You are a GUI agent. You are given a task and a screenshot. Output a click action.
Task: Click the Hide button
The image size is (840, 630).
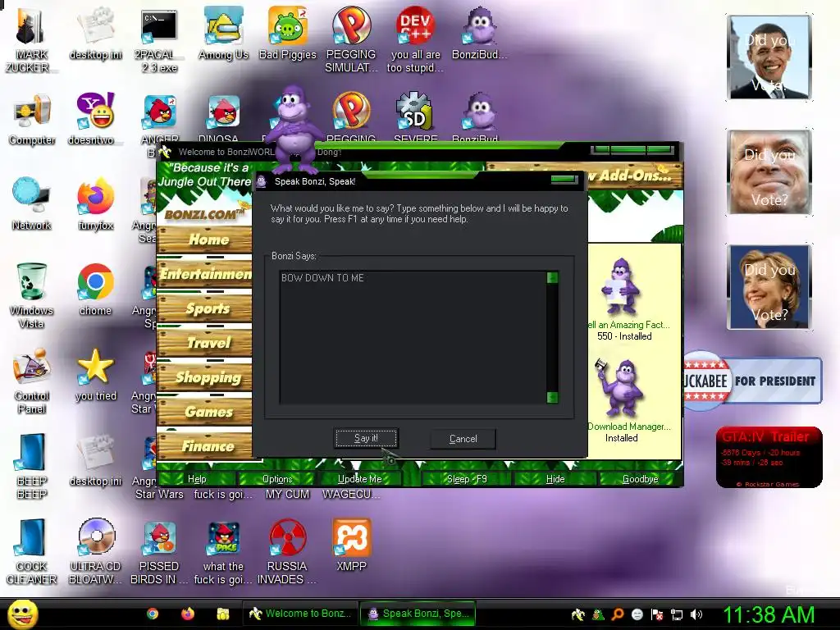555,479
